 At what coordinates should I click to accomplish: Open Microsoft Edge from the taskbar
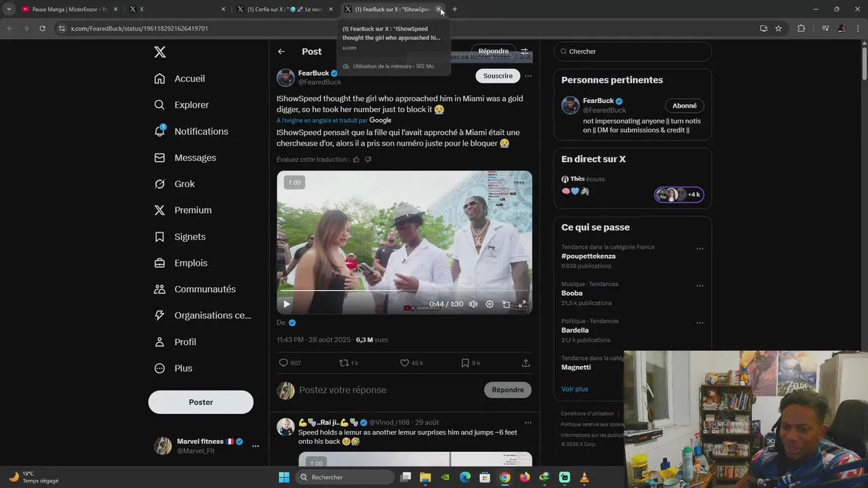point(465,477)
